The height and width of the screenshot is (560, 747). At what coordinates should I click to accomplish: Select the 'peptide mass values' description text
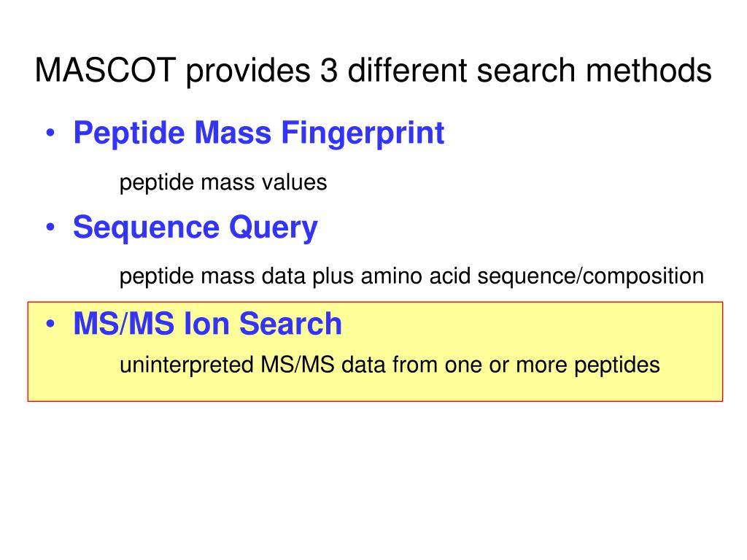click(223, 183)
